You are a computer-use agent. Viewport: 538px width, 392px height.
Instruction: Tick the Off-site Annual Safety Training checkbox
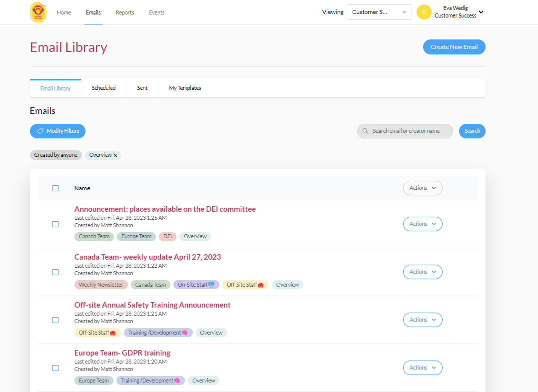55,320
